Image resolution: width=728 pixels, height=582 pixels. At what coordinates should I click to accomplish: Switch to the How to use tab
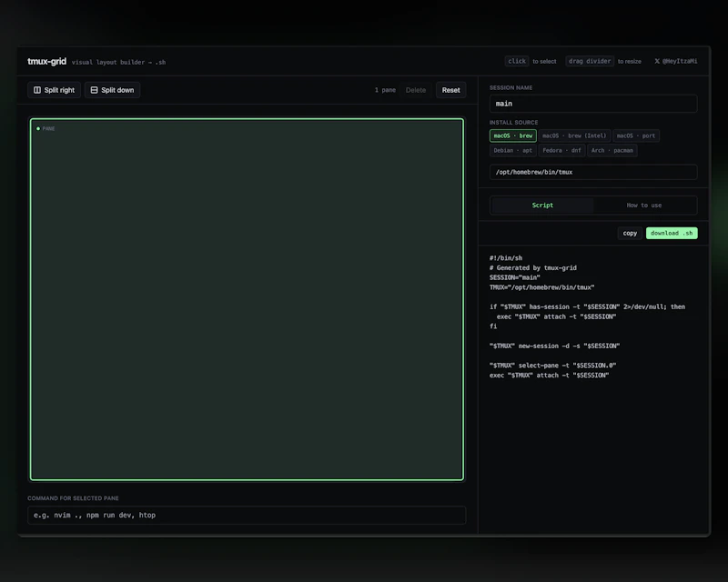tap(644, 206)
